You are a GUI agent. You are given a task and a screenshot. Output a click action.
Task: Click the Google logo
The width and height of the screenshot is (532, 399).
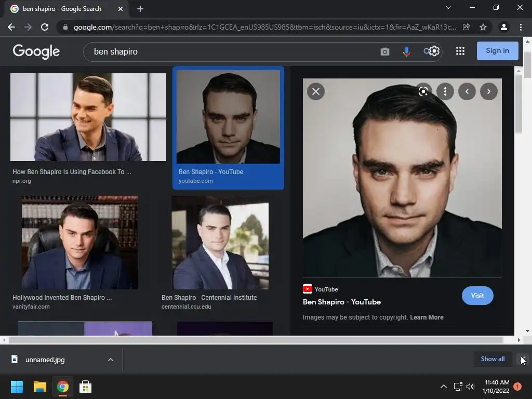click(x=36, y=51)
